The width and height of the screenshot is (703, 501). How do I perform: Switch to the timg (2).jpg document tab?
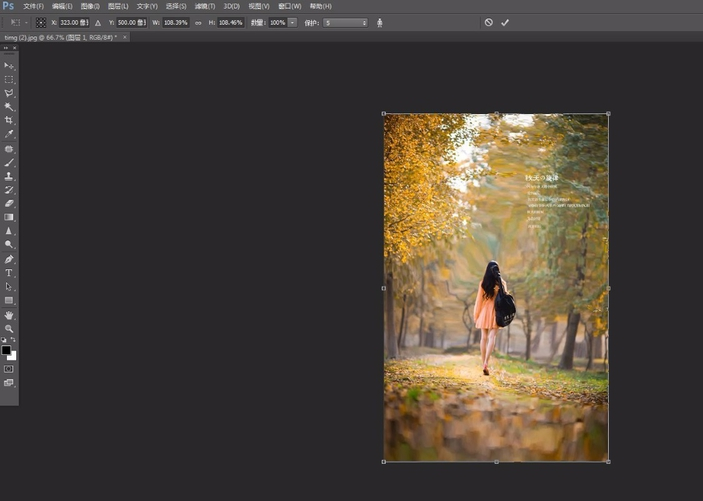coord(58,37)
